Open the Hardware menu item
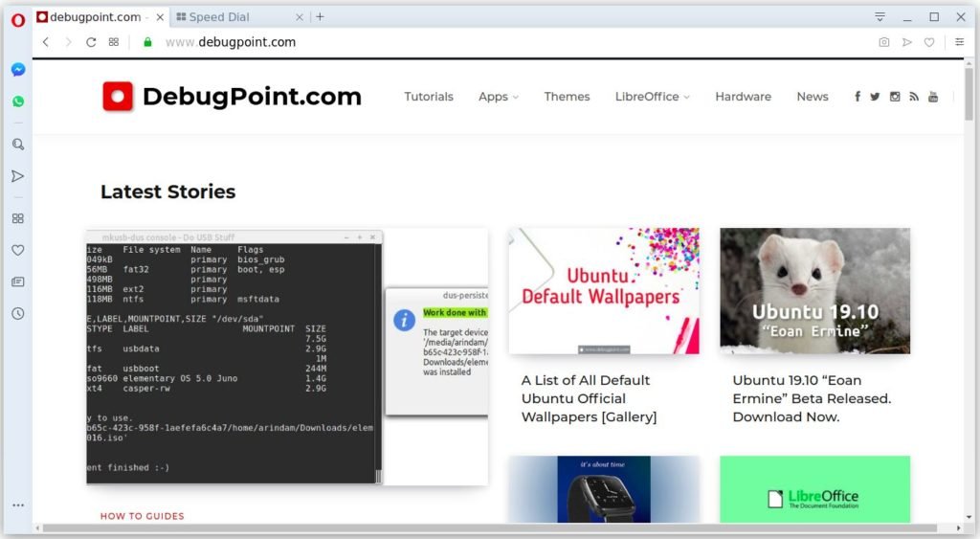This screenshot has height=539, width=980. pos(743,97)
